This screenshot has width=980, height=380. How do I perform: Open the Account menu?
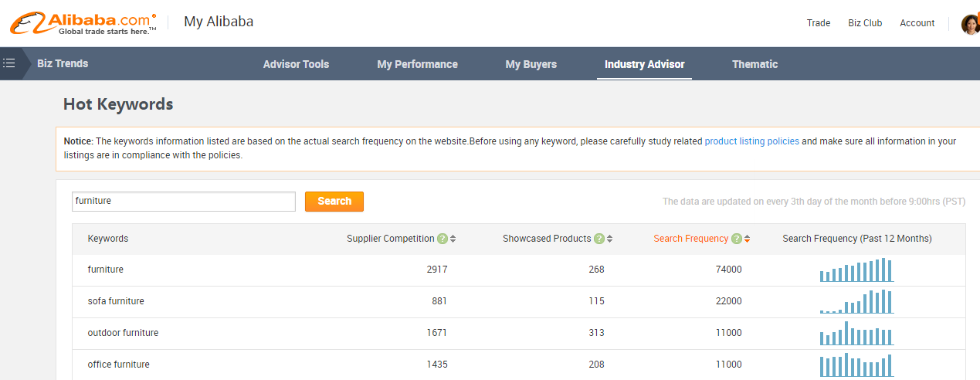pos(917,23)
